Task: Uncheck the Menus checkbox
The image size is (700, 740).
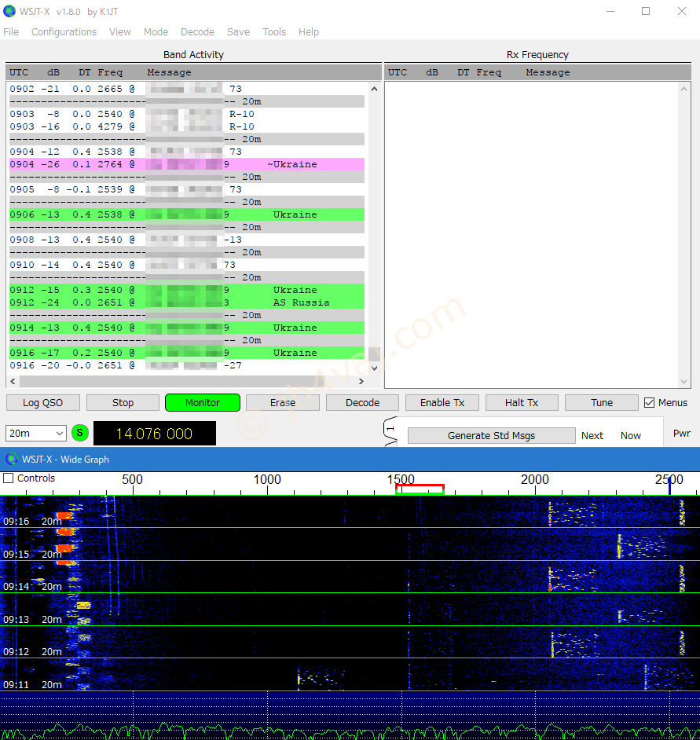Action: 650,402
